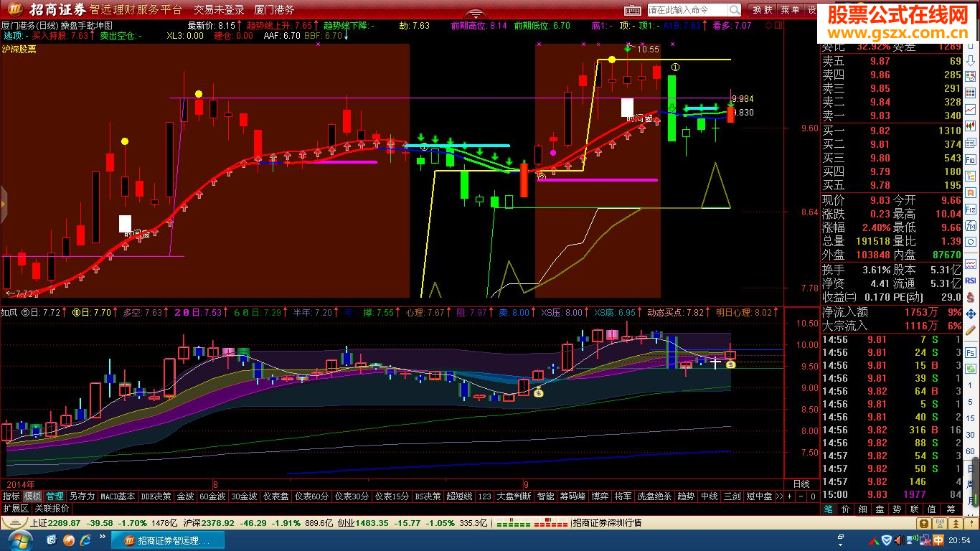The height and width of the screenshot is (551, 980).
Task: Select the 15-minute period in right toolbar
Action: (971, 418)
